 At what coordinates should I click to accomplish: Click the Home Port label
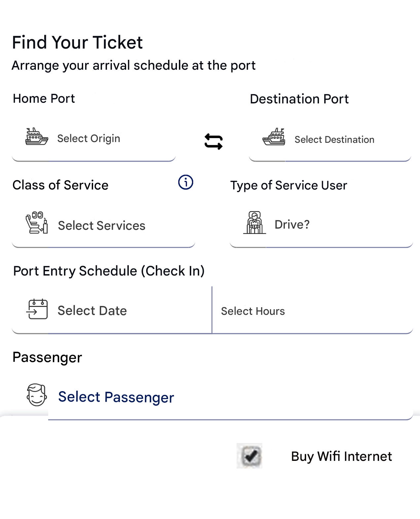[44, 99]
